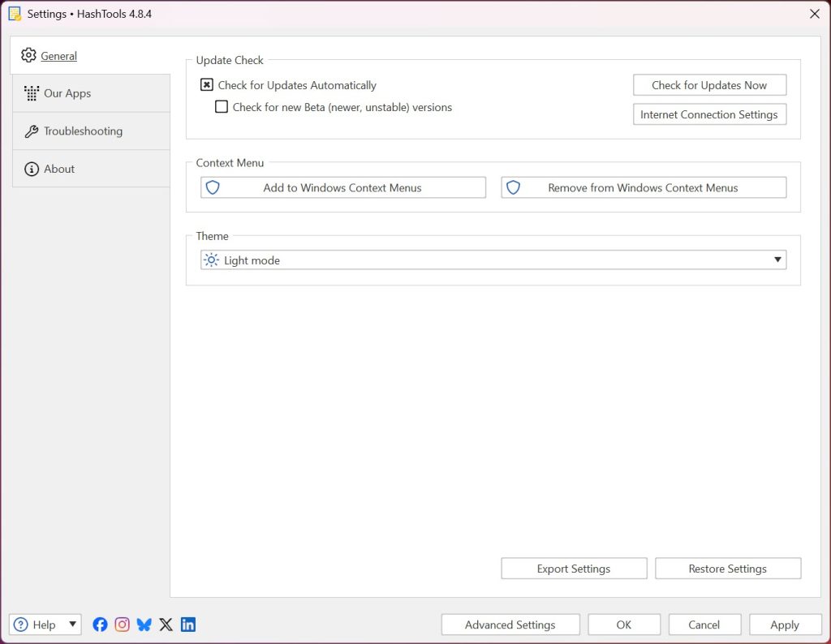Image resolution: width=831 pixels, height=644 pixels.
Task: Open Internet Connection Settings
Action: click(709, 114)
